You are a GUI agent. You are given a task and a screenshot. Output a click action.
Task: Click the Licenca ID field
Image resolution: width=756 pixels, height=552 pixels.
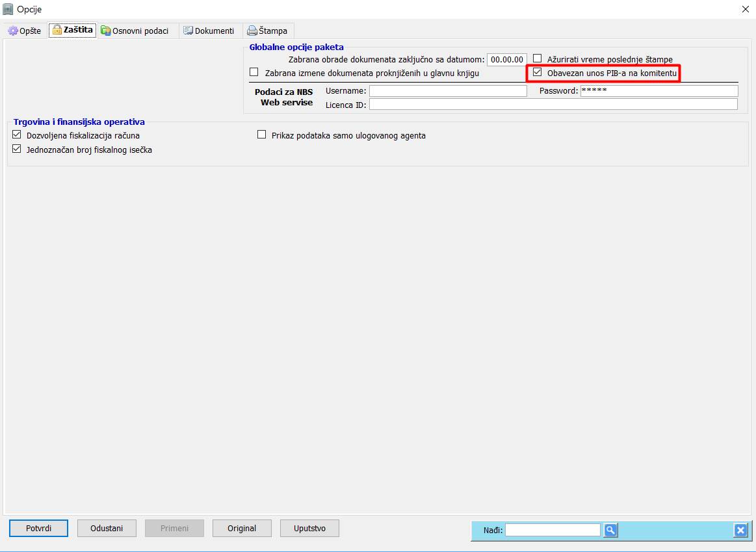click(553, 104)
